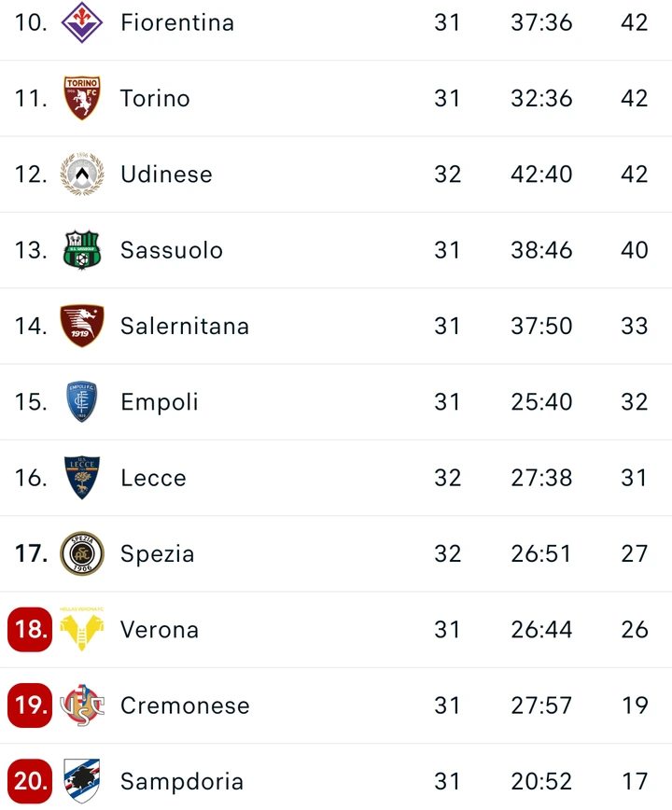Click the Sampdoria club badge

pyautogui.click(x=82, y=780)
